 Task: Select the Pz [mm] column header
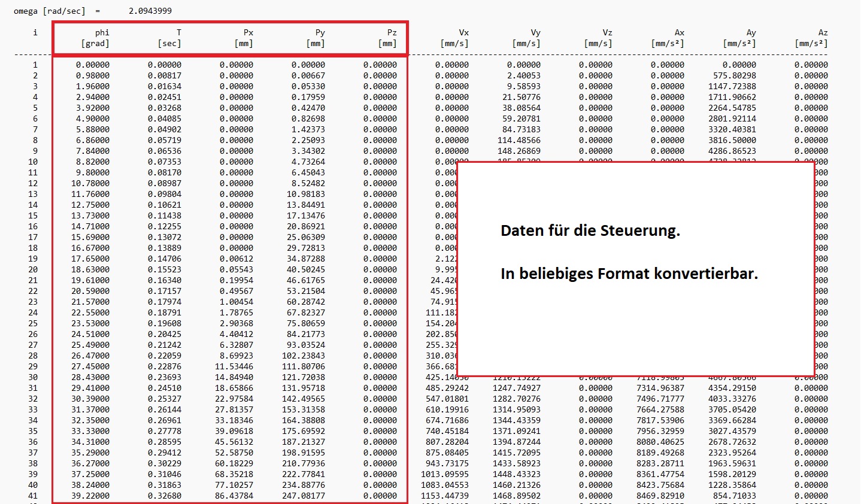[x=387, y=38]
